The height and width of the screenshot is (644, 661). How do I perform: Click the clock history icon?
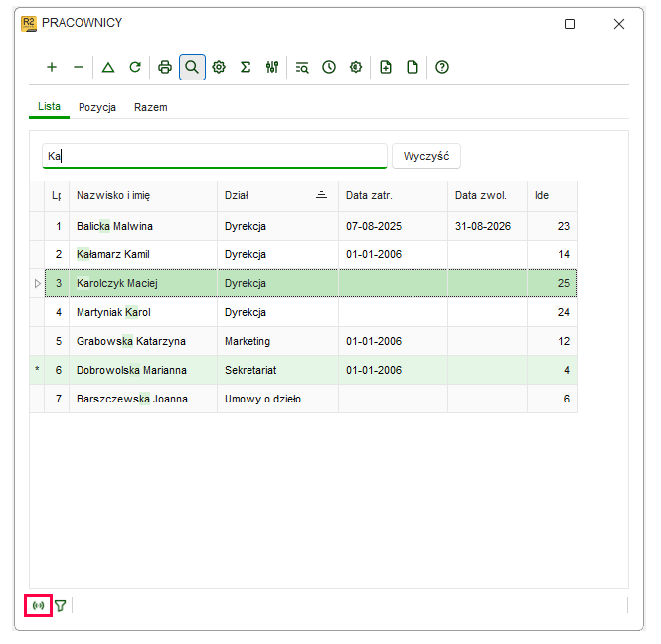(329, 67)
